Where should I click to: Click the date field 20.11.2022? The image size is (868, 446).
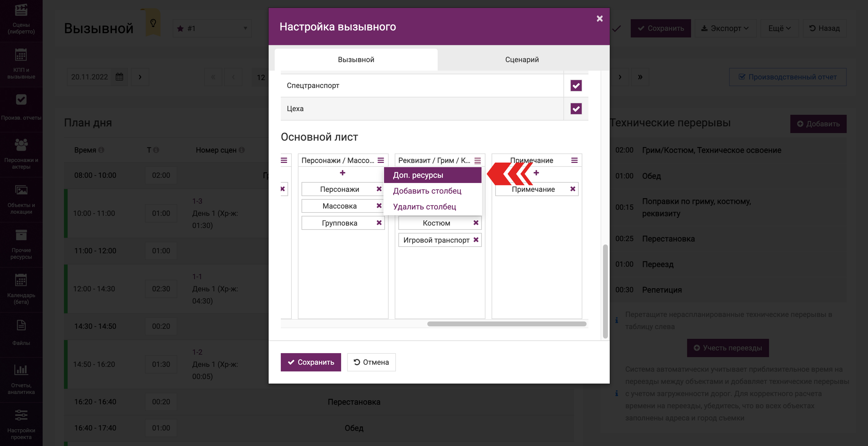pos(89,77)
